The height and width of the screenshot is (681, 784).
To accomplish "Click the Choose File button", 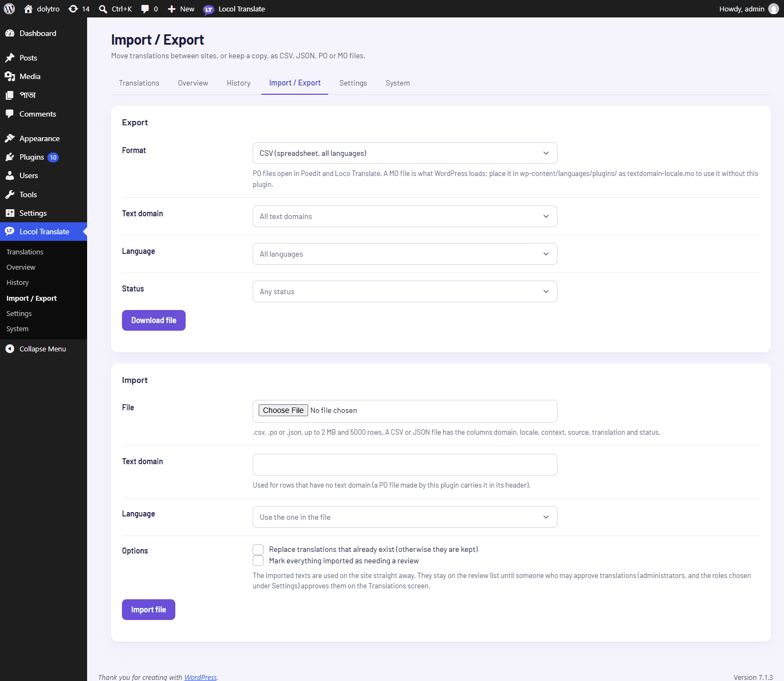I will [283, 410].
